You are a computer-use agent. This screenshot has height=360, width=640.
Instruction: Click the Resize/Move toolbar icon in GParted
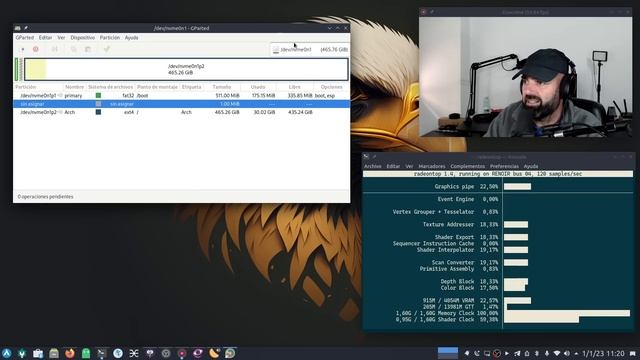pos(55,49)
